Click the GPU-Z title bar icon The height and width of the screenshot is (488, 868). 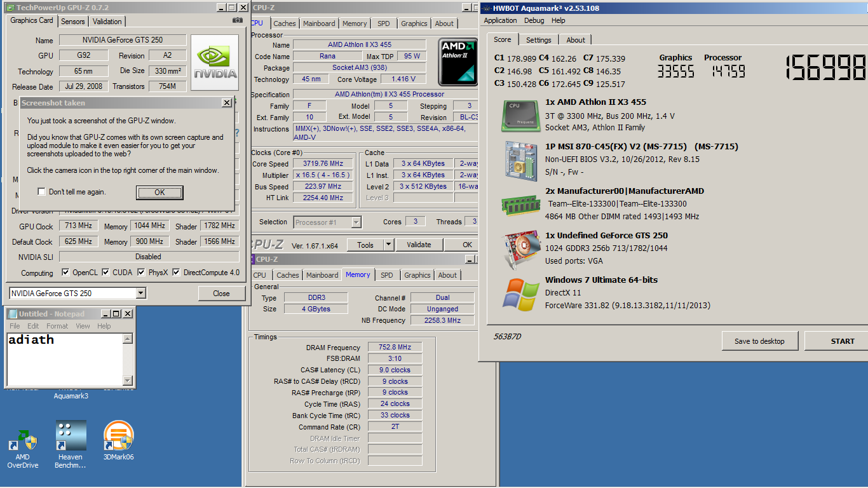coord(11,8)
